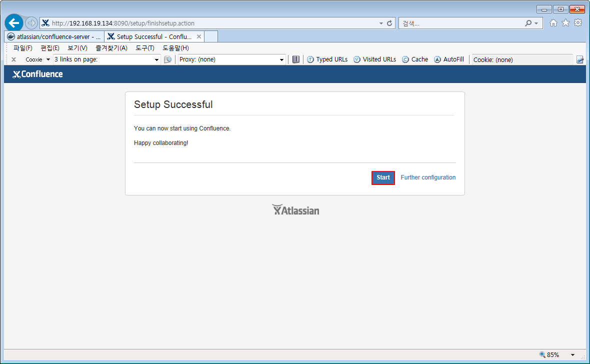
Task: Open a new blank tab
Action: click(x=210, y=36)
